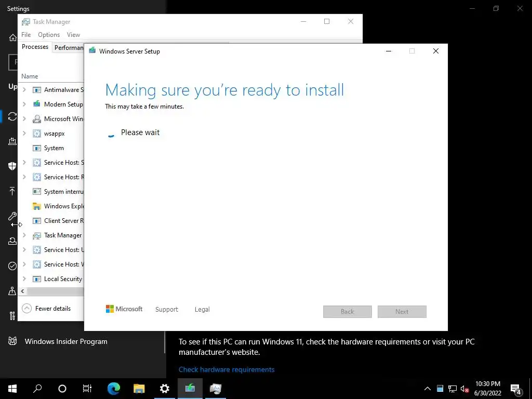The height and width of the screenshot is (399, 532).
Task: Expand the wsappx process row
Action: 24,134
